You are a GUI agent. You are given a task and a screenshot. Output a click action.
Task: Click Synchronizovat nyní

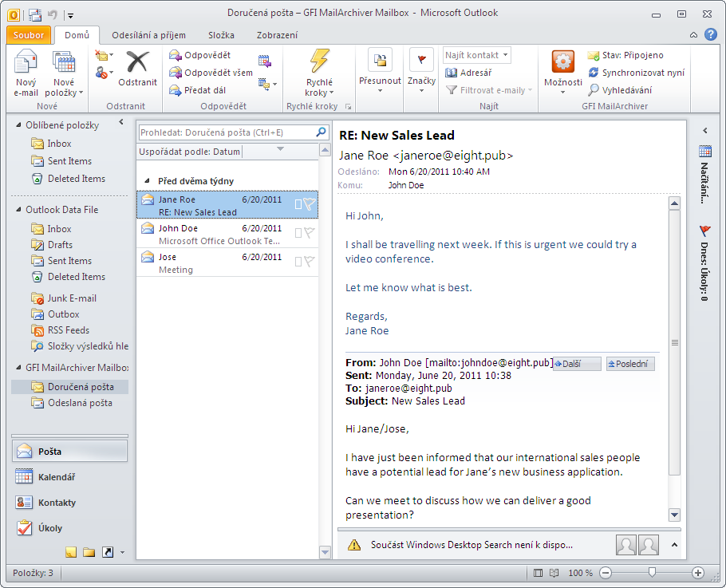point(637,73)
